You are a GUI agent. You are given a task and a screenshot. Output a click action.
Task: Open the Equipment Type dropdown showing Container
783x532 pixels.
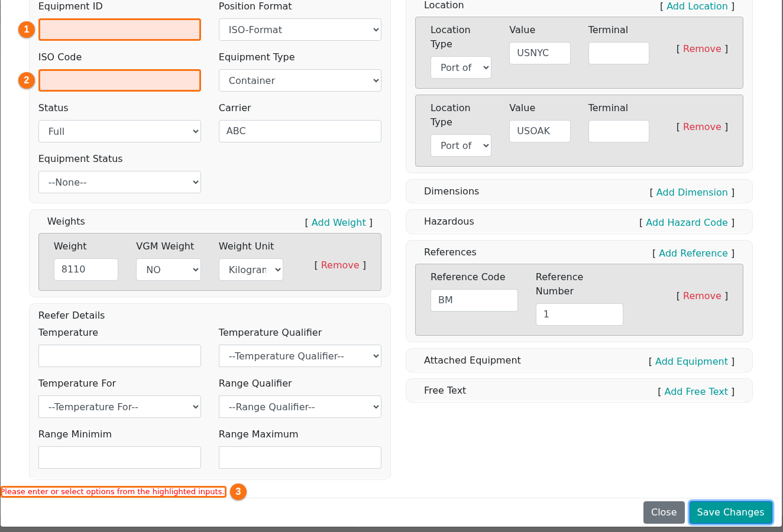[x=300, y=80]
